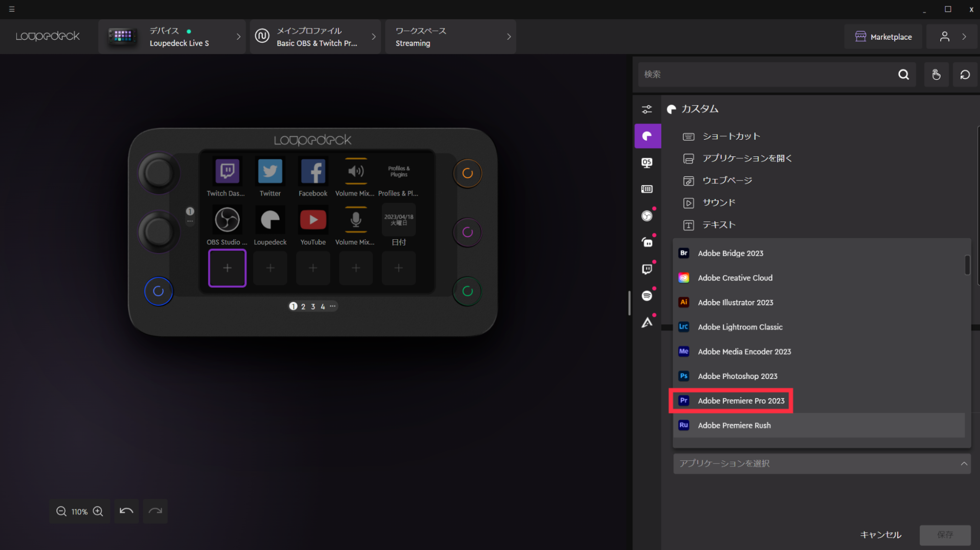Open the hamburger menu at top left
980x550 pixels.
(12, 9)
